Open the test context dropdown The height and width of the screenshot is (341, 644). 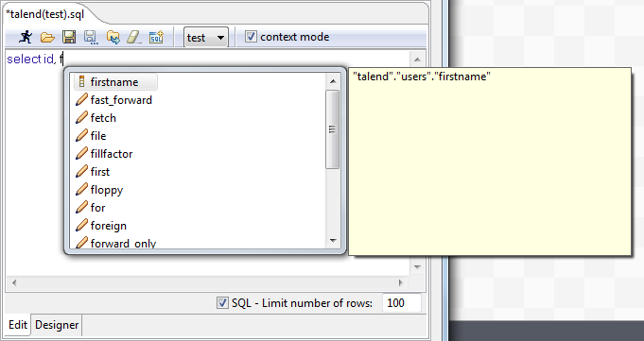(206, 38)
